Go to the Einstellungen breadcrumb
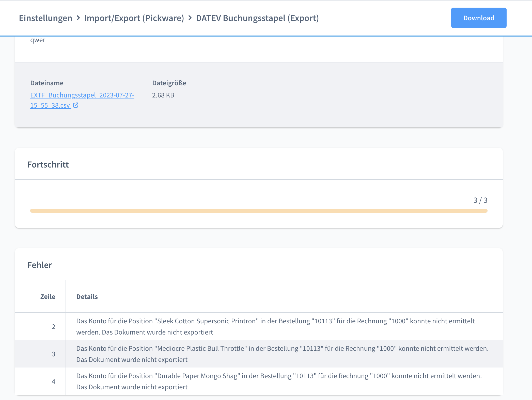This screenshot has width=532, height=400. point(45,18)
